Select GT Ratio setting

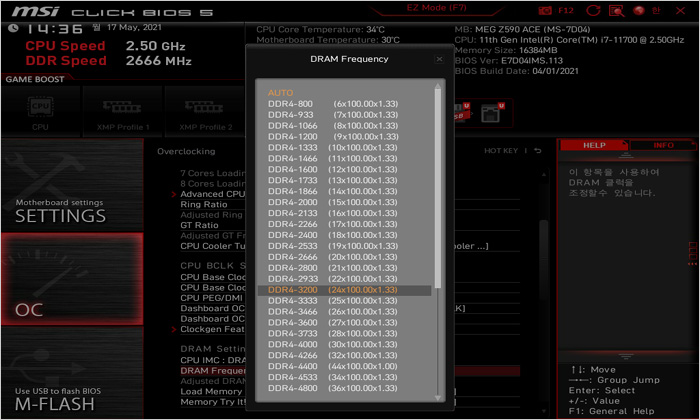coord(200,225)
